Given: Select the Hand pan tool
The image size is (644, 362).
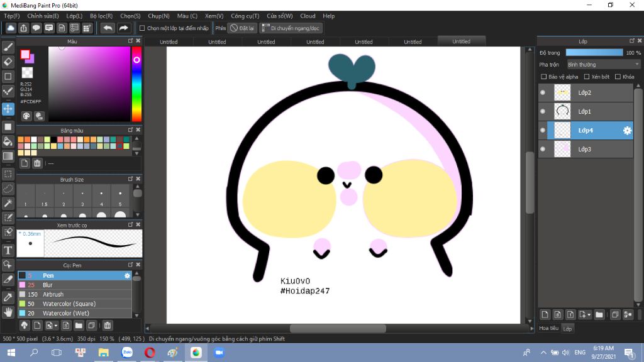Looking at the screenshot, I should (x=8, y=312).
